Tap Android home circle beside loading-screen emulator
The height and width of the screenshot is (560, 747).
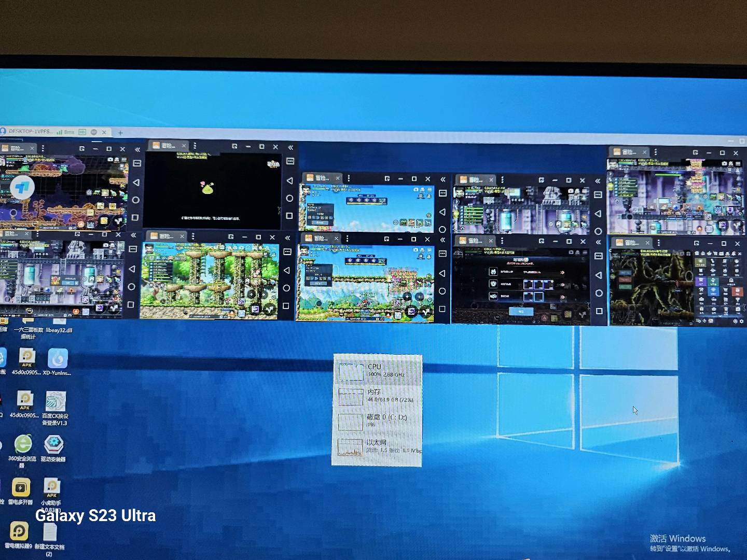tap(289, 198)
